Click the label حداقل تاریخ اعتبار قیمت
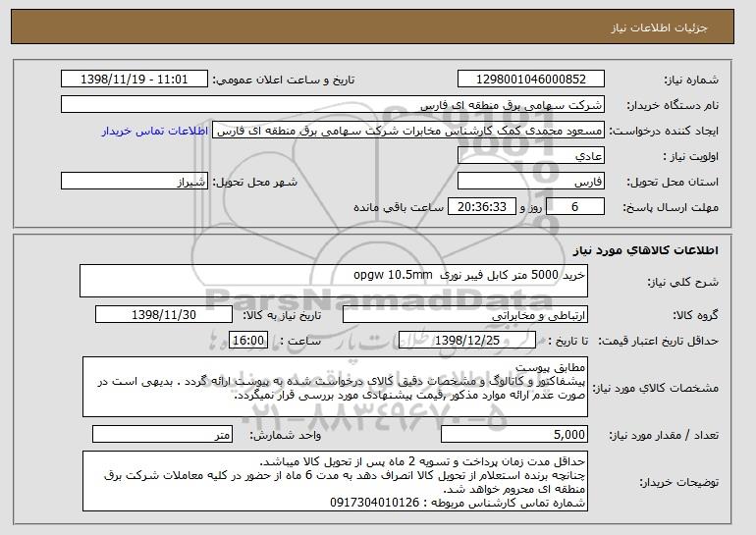Image resolution: width=756 pixels, height=535 pixels. pos(659,341)
